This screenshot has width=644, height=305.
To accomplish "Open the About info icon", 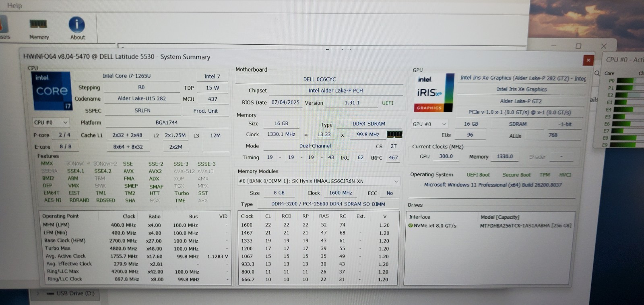I will pos(77,29).
